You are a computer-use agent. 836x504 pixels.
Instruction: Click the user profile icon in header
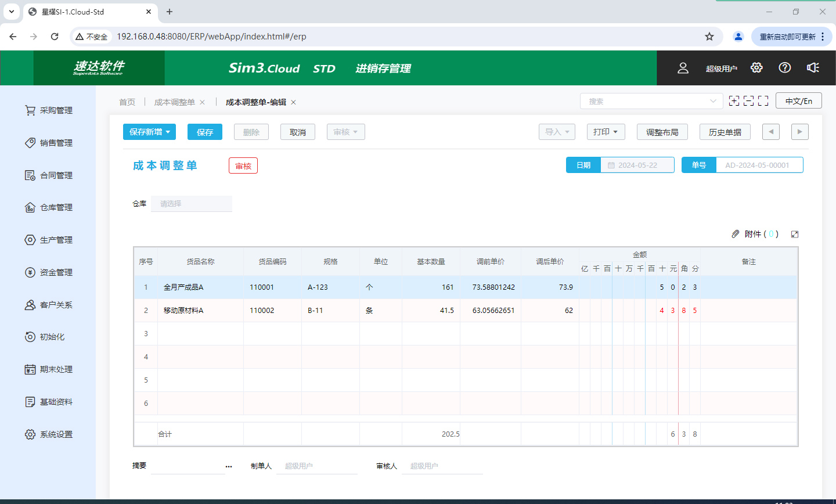[x=683, y=68]
